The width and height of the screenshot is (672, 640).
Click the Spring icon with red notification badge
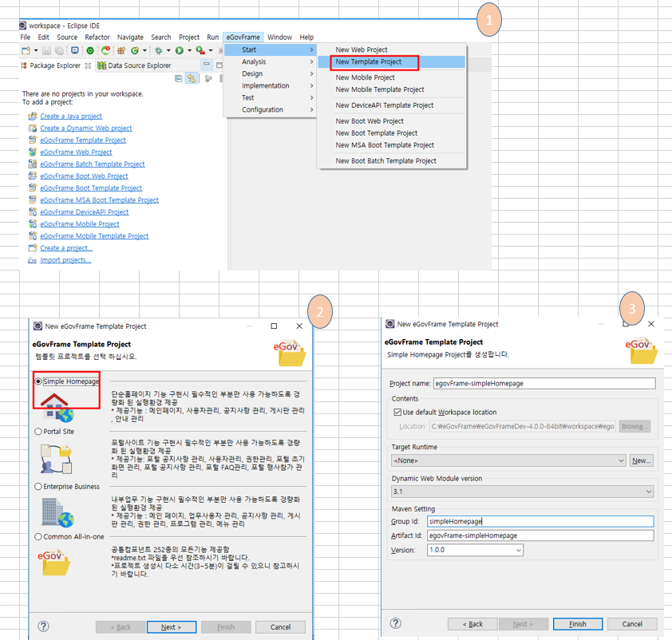click(105, 50)
